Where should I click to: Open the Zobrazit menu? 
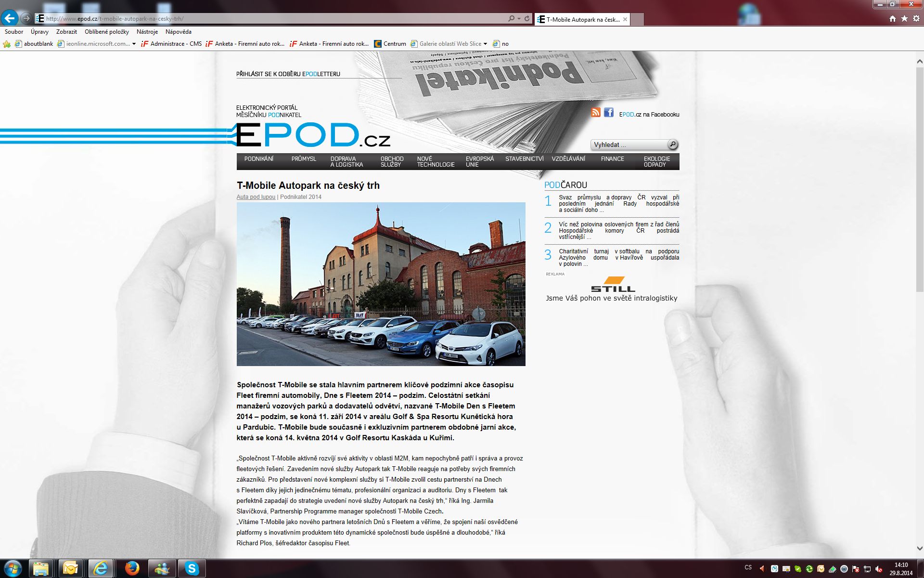[x=66, y=32]
